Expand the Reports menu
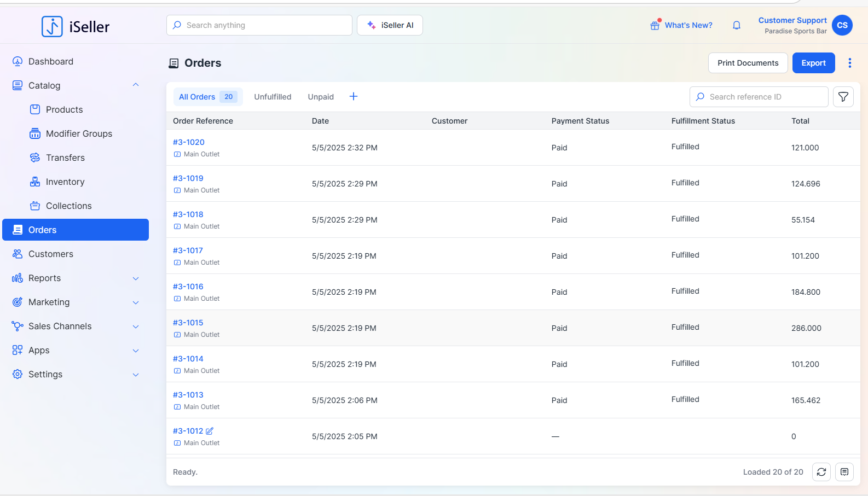 click(x=136, y=278)
